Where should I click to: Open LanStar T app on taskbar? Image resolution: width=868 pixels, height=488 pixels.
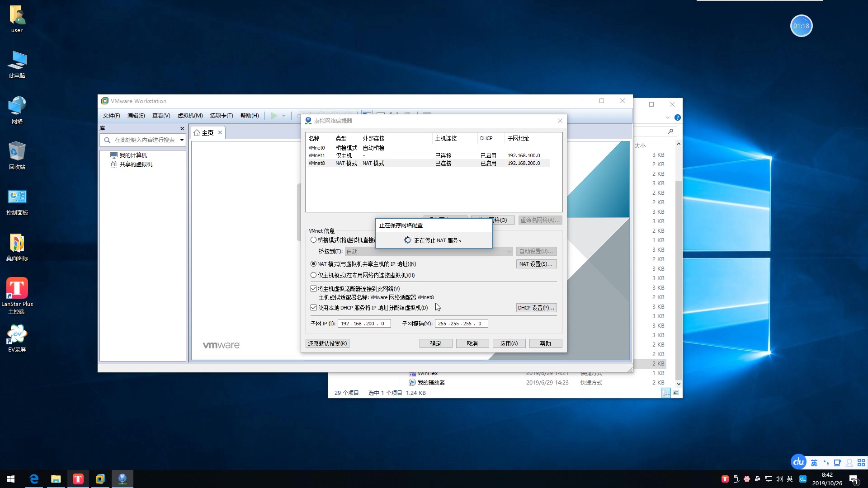pos(78,479)
